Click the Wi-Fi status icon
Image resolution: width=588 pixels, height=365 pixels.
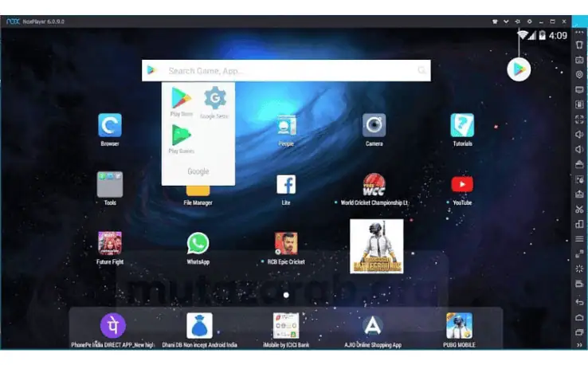(x=522, y=35)
